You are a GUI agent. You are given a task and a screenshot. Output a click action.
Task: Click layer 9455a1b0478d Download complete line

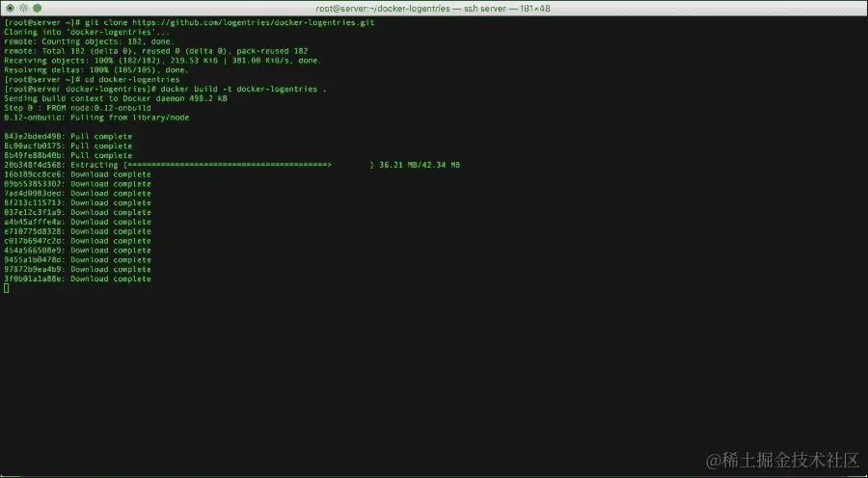[77, 259]
